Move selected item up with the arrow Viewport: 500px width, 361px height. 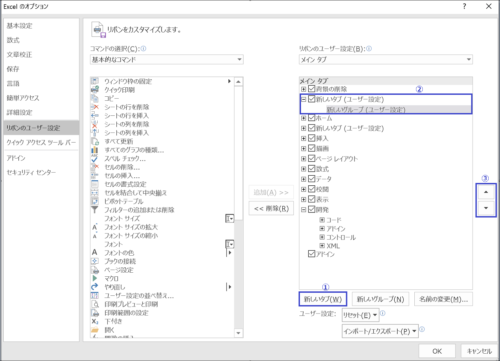pyautogui.click(x=486, y=192)
